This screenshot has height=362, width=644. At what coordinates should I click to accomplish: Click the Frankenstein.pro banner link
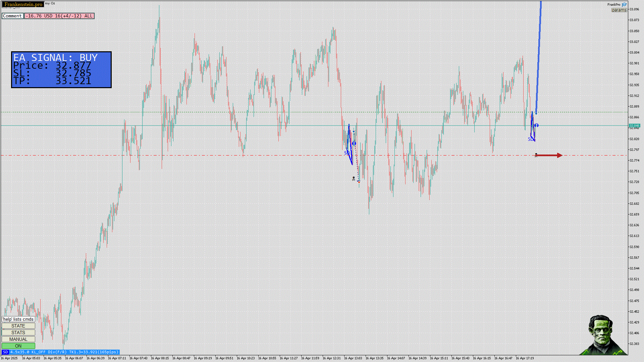pos(23,4)
